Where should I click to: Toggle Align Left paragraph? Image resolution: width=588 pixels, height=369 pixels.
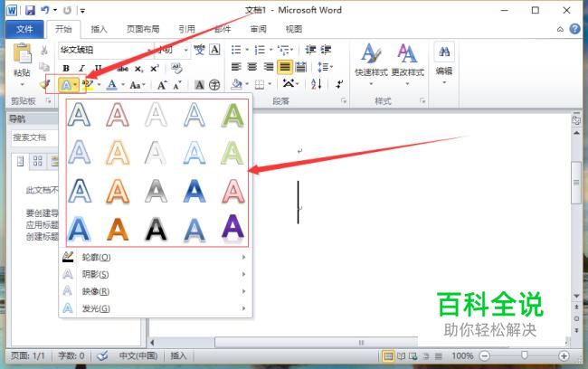(x=236, y=67)
